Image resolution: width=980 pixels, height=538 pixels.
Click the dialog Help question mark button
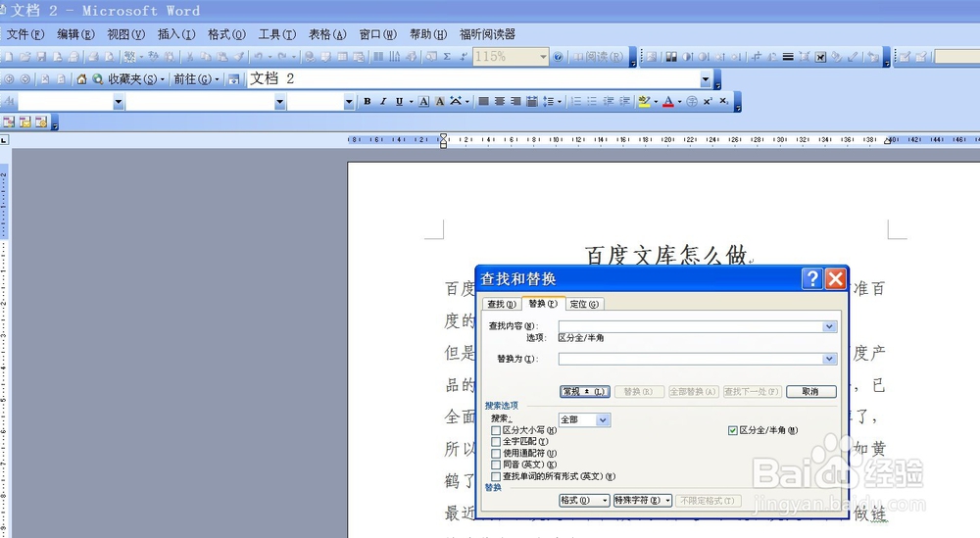(811, 278)
